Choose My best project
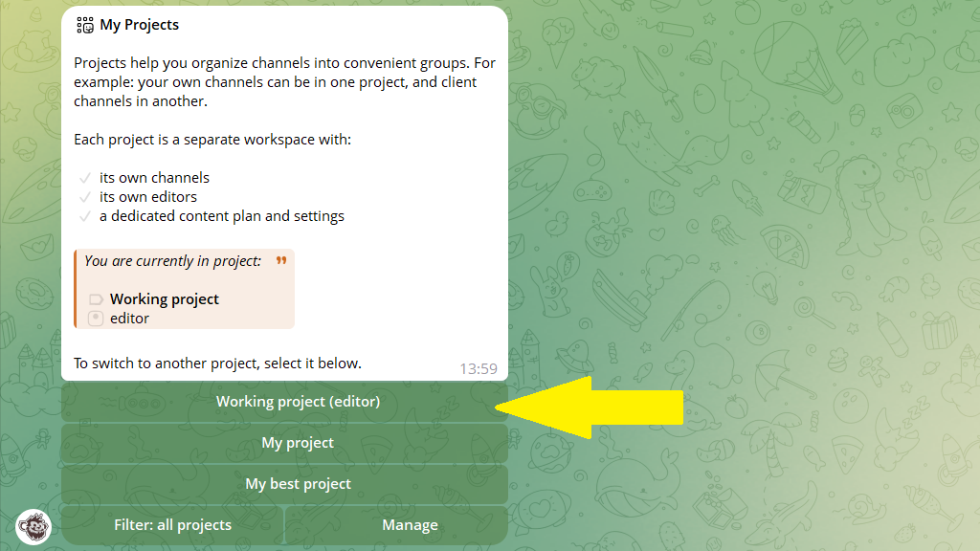980x551 pixels. (x=284, y=484)
